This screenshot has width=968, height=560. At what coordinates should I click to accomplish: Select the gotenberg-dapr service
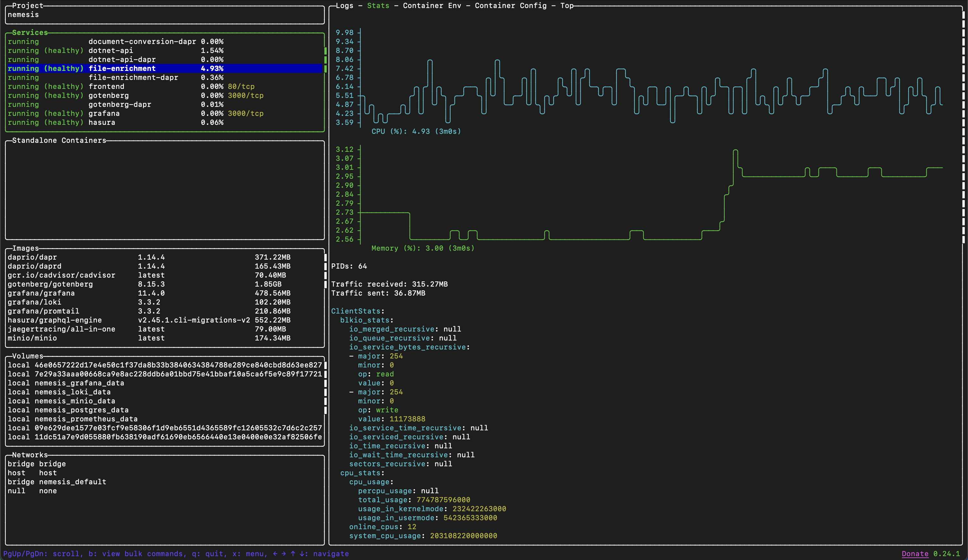pos(120,104)
